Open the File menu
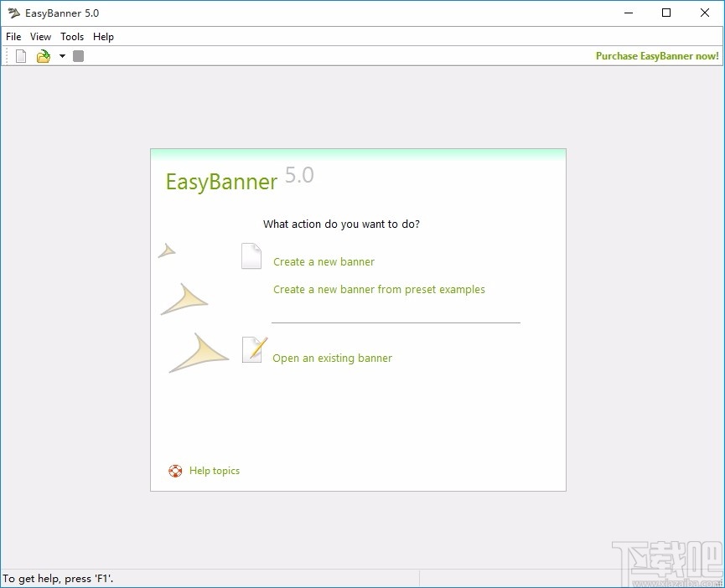Screen dimensions: 725x588 (13, 36)
